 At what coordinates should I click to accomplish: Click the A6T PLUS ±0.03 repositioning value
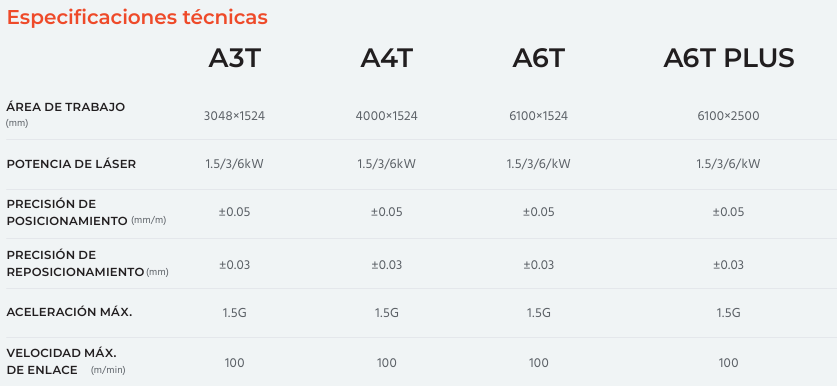[728, 265]
